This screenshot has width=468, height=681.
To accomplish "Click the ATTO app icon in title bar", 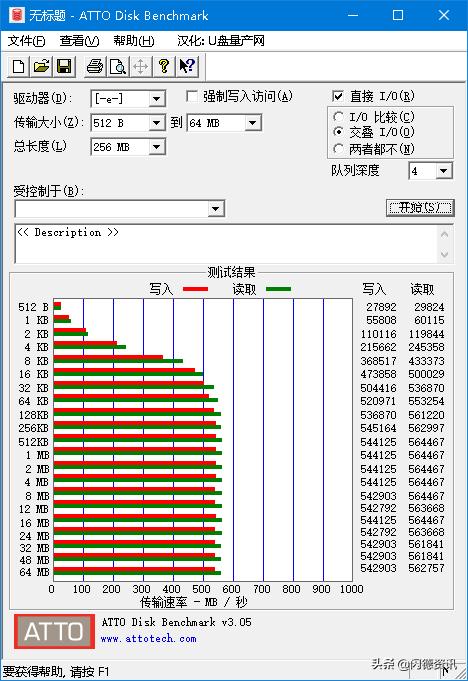I will 16,15.
